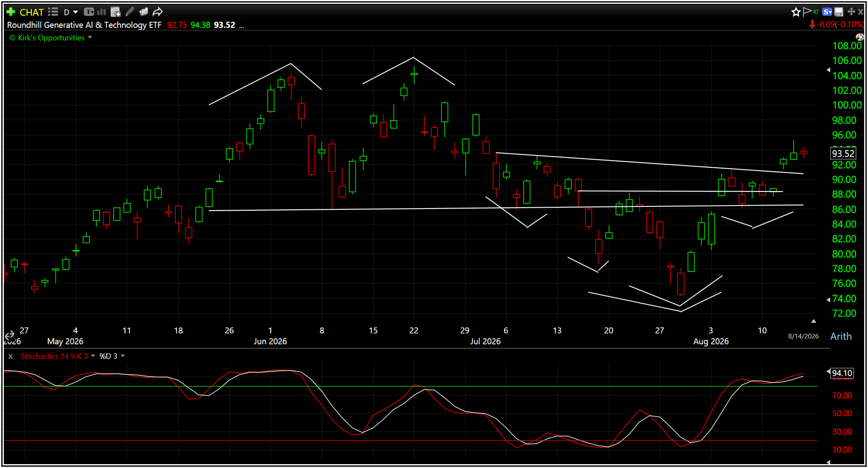Click the arrow marker beside the 94.10 stochastics value
The image size is (868, 468).
click(x=829, y=372)
